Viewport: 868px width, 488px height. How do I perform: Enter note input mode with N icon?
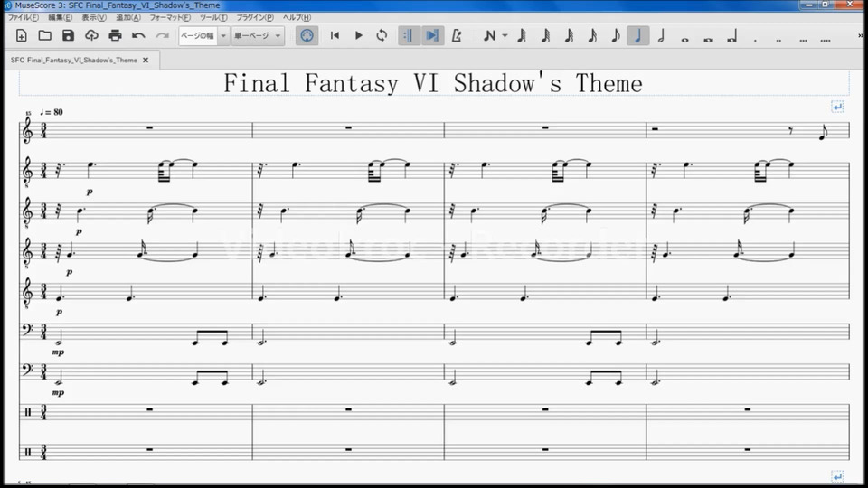489,36
